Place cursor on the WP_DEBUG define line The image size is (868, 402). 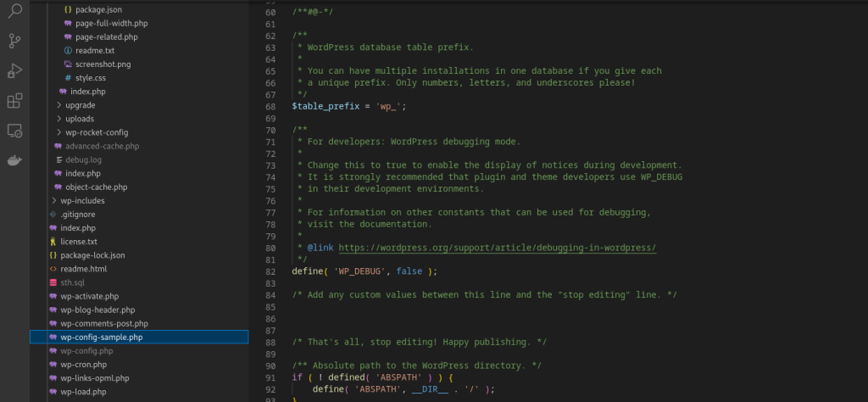[364, 271]
